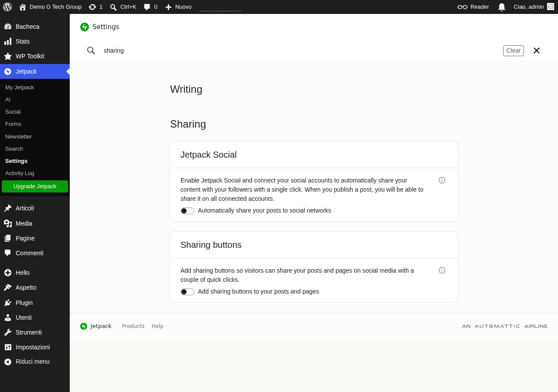
Task: Open the Stats bar chart icon
Action: 8,41
